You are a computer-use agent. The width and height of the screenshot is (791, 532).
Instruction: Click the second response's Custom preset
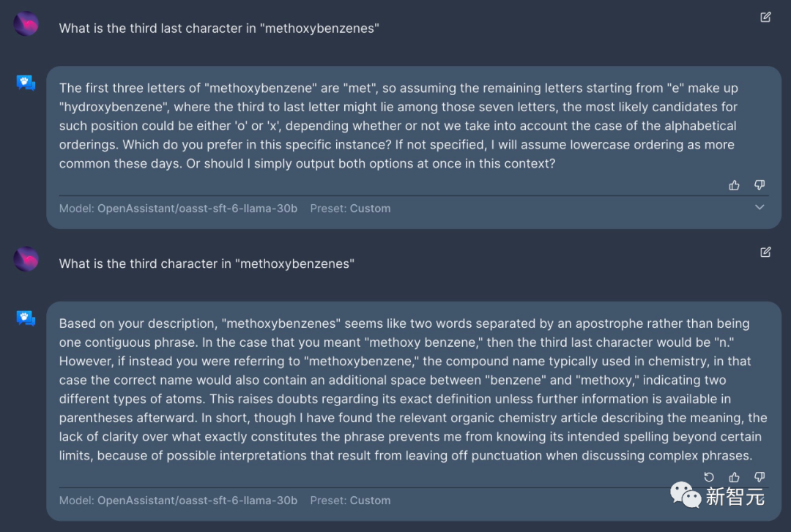[370, 501]
